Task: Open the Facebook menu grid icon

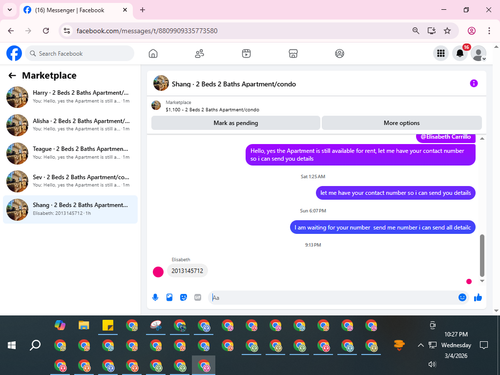Action: (441, 53)
